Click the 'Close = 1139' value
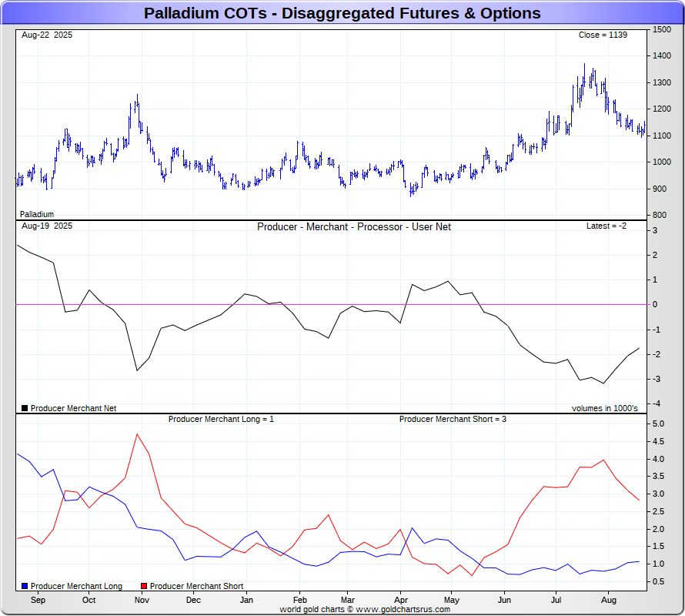 tap(603, 35)
